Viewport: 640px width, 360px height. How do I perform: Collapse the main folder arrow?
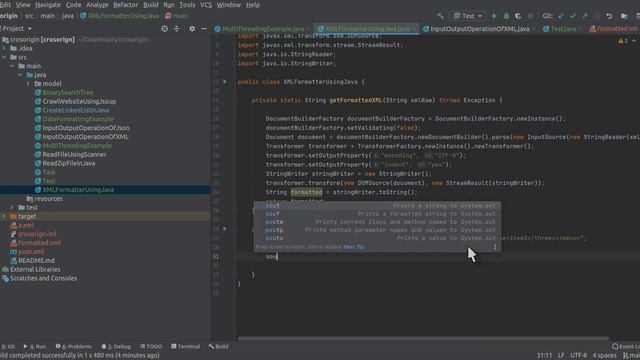pos(12,66)
